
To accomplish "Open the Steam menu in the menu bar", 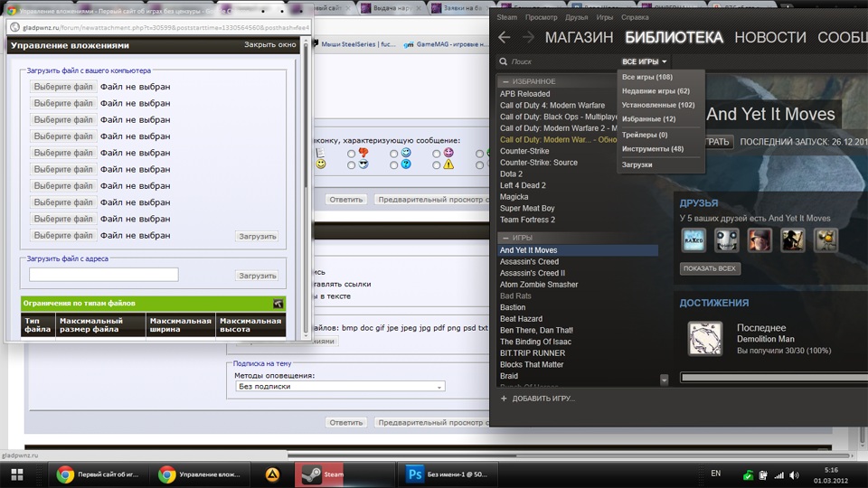I will pyautogui.click(x=506, y=17).
